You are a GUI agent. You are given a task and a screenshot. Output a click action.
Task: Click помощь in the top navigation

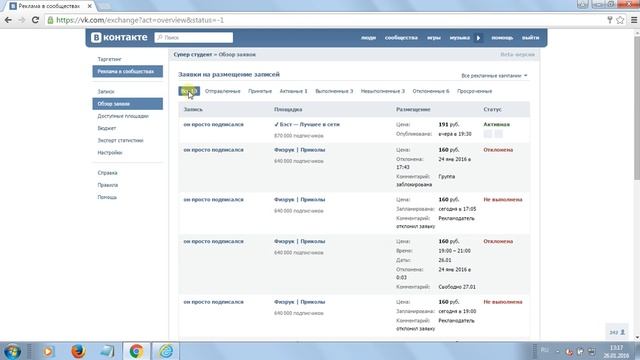[x=502, y=38]
